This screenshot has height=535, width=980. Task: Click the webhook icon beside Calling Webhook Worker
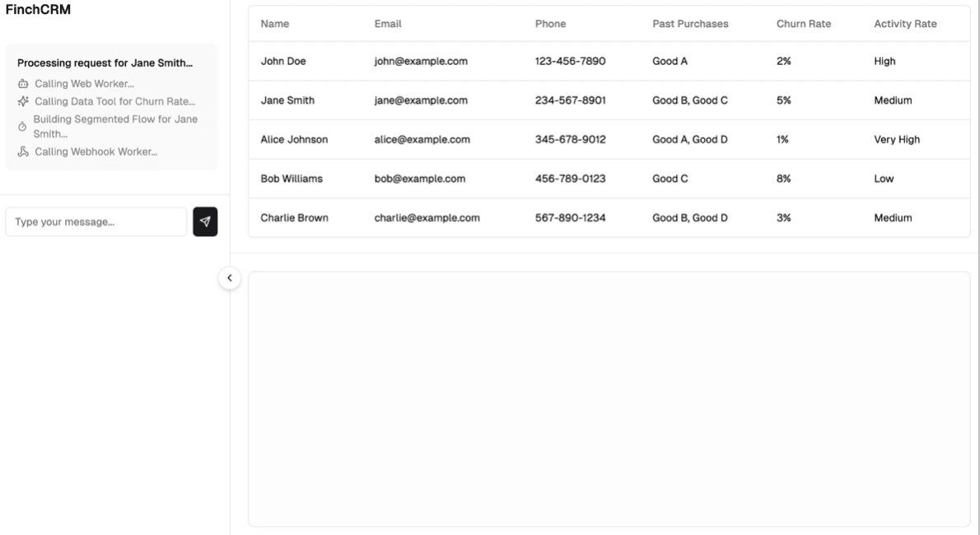[x=23, y=152]
